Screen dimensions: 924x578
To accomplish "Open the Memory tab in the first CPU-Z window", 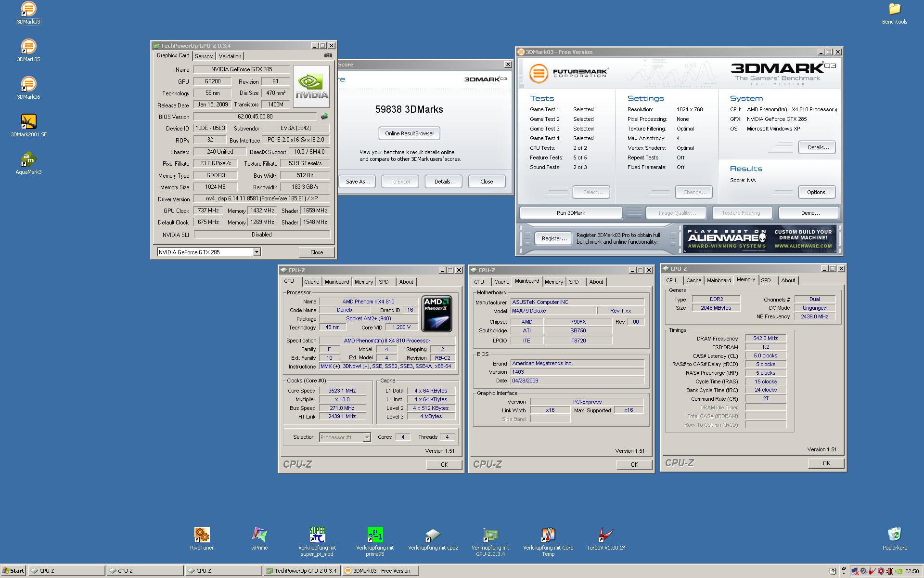I will click(x=364, y=282).
